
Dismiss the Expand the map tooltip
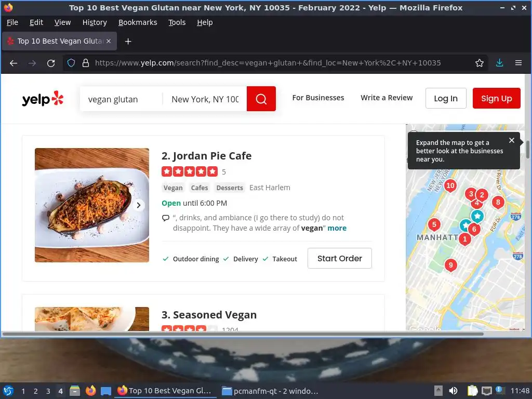tap(512, 140)
